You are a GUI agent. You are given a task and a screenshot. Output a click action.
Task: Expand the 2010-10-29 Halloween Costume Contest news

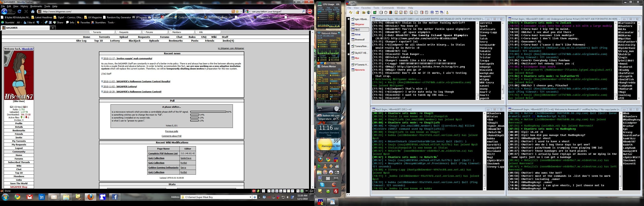point(102,92)
